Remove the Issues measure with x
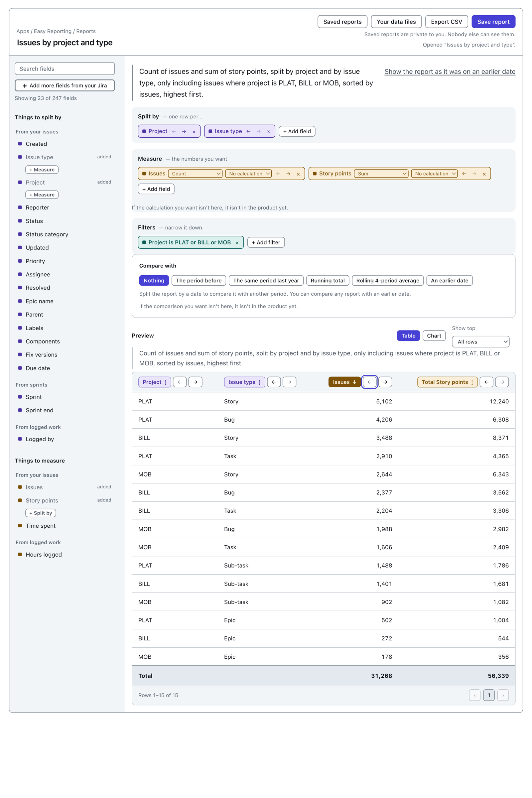This screenshot has height=798, width=532. (x=298, y=174)
